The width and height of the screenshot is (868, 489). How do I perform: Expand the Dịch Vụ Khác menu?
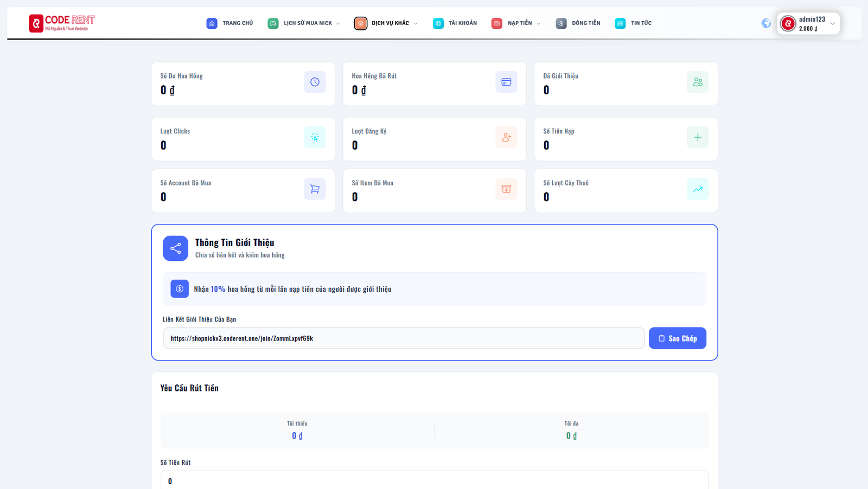coord(386,23)
